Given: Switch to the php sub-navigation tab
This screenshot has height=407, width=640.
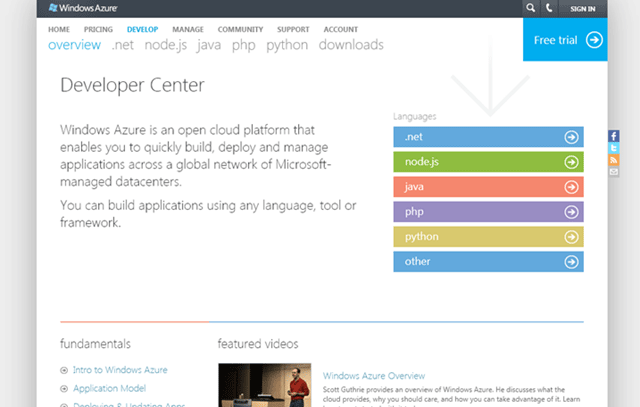Looking at the screenshot, I should point(244,44).
